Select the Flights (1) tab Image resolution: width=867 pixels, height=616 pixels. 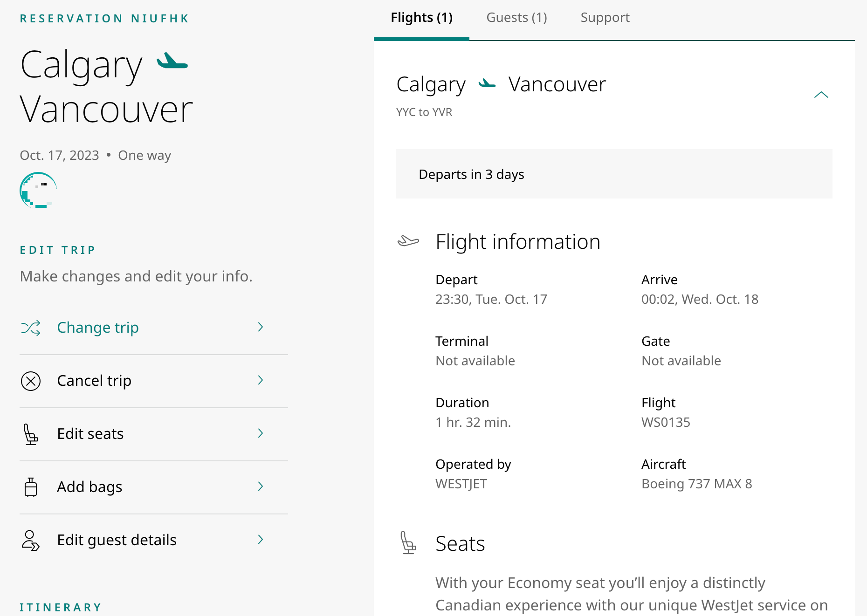[x=421, y=17]
